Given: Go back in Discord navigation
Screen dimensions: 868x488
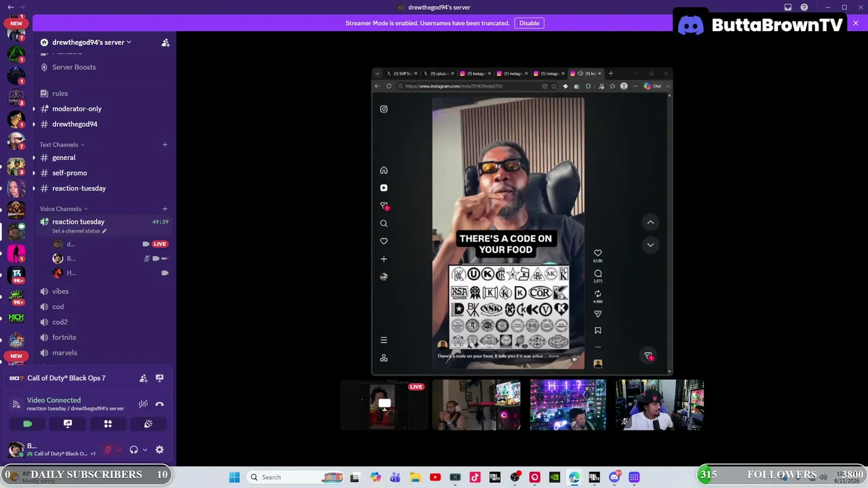Looking at the screenshot, I should click(x=10, y=7).
